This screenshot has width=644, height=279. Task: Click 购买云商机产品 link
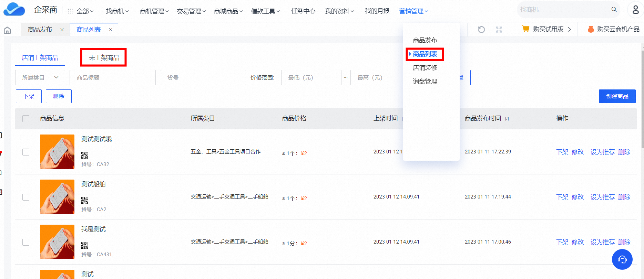coord(618,29)
